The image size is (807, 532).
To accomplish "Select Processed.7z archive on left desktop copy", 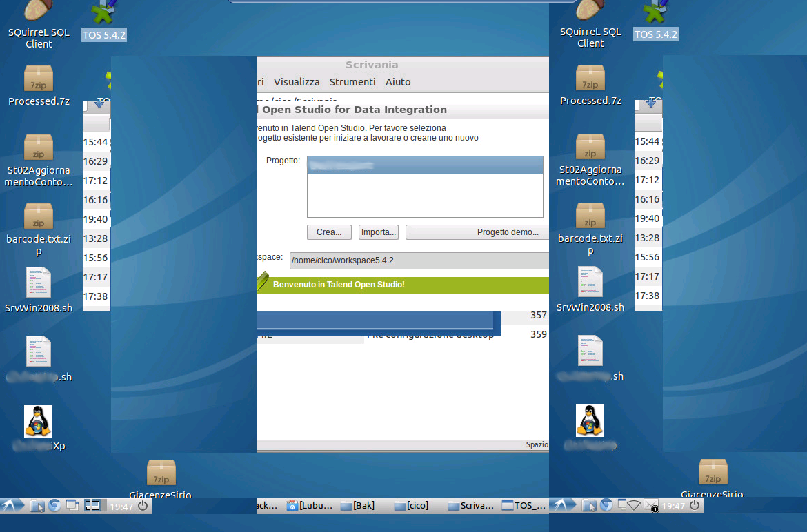I will pos(39,86).
